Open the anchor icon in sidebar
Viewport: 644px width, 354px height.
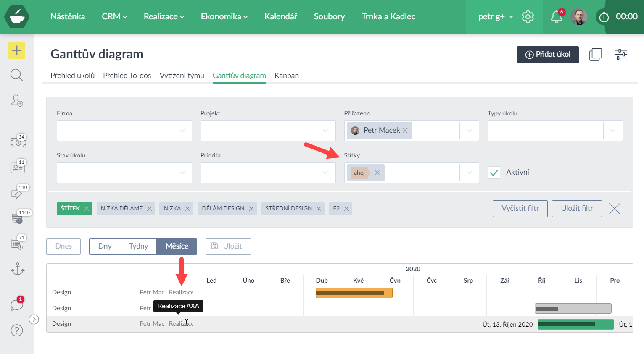[17, 268]
